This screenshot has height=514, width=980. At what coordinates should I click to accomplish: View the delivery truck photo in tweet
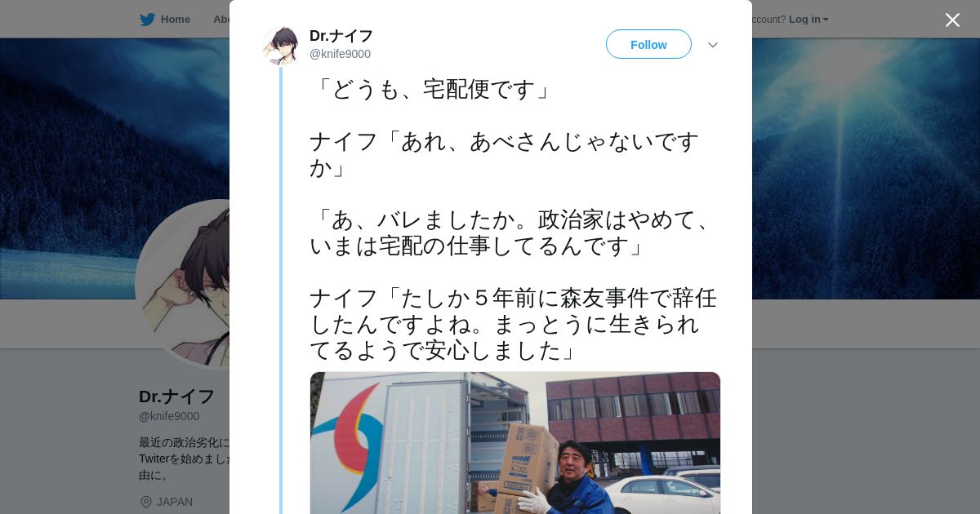tap(515, 443)
